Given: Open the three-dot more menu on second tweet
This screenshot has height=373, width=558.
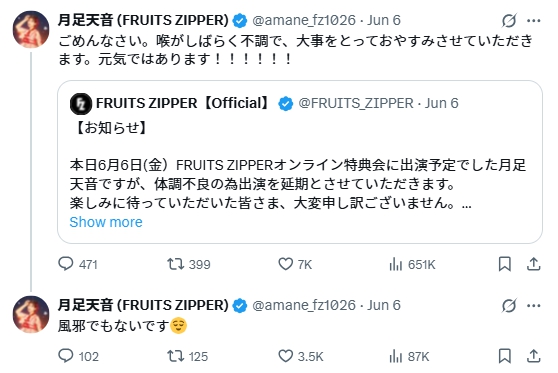Looking at the screenshot, I should point(534,306).
